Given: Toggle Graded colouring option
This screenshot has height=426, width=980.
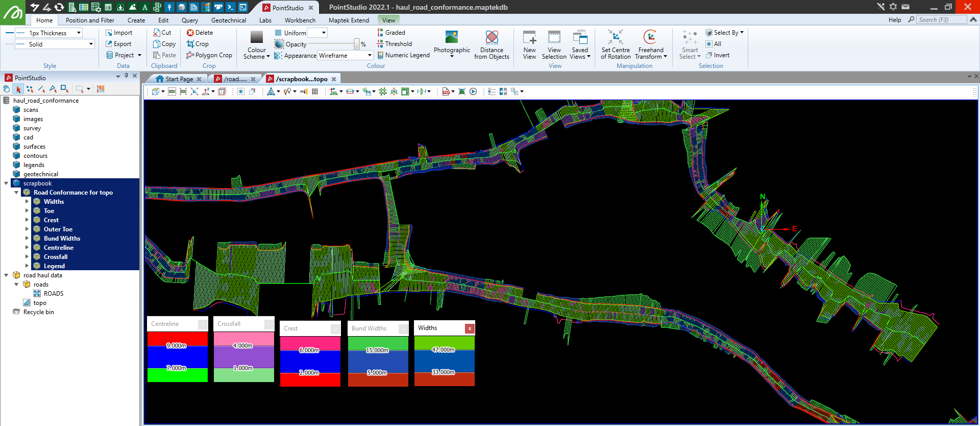Looking at the screenshot, I should 391,33.
